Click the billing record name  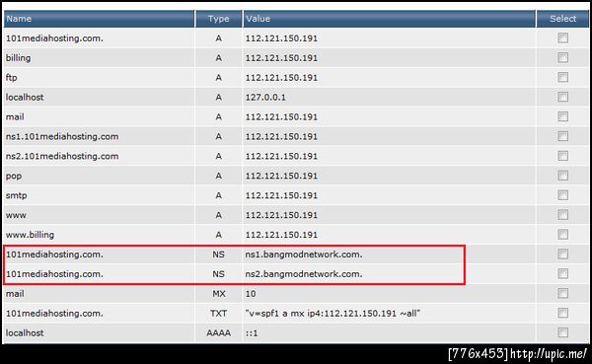18,58
